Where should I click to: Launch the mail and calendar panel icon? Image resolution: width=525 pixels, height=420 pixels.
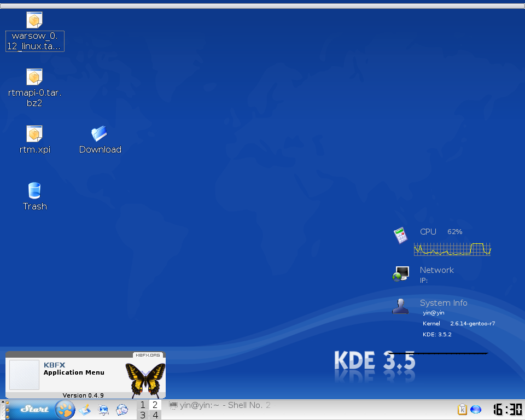122,410
